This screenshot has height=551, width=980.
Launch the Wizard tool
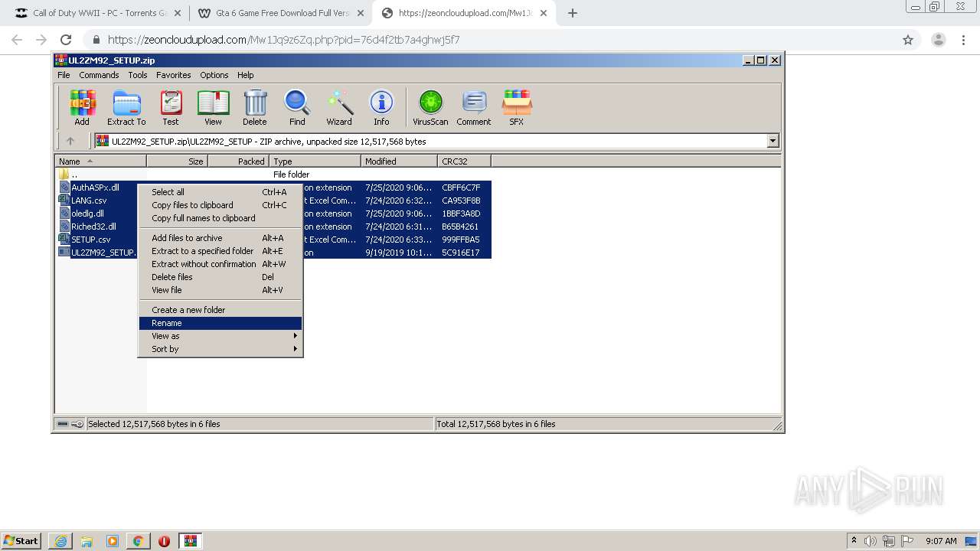click(339, 107)
